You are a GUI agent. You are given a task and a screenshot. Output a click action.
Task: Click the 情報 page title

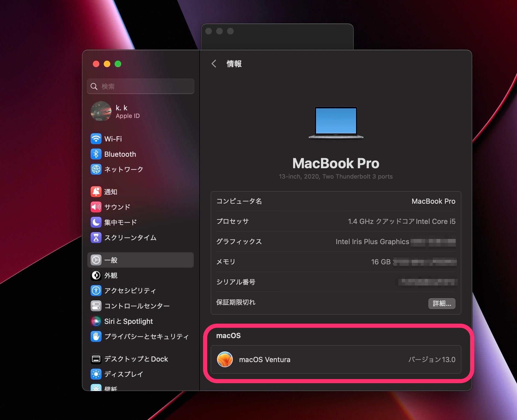pyautogui.click(x=234, y=64)
